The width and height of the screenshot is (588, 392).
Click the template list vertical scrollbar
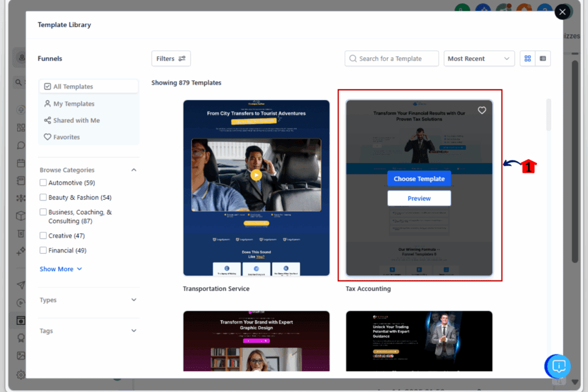(548, 114)
